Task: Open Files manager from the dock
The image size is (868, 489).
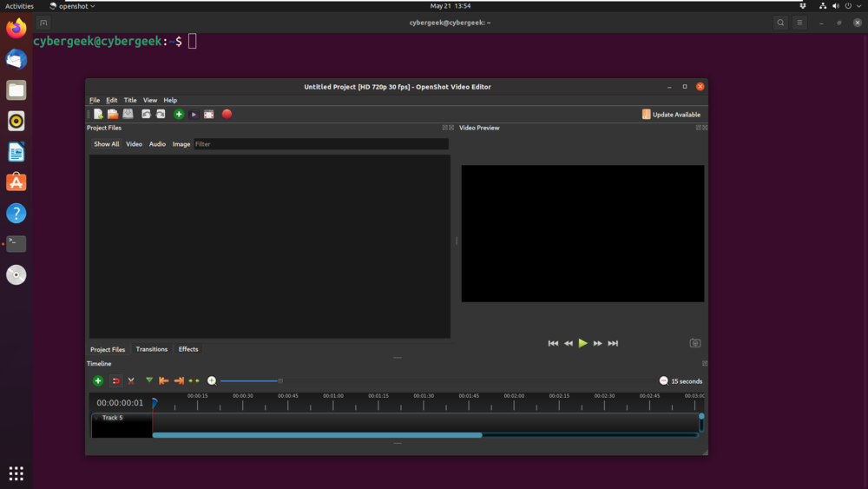Action: tap(16, 90)
